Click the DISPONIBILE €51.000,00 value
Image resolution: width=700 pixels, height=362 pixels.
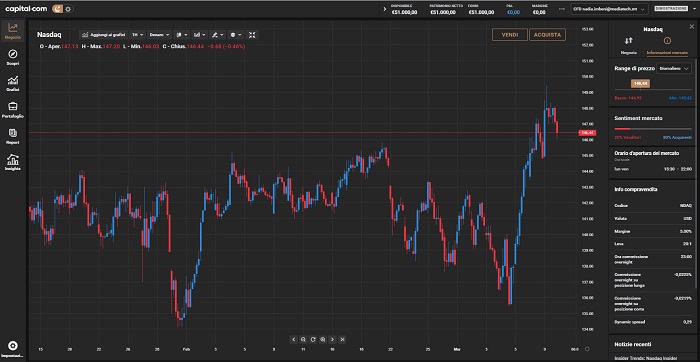(404, 12)
